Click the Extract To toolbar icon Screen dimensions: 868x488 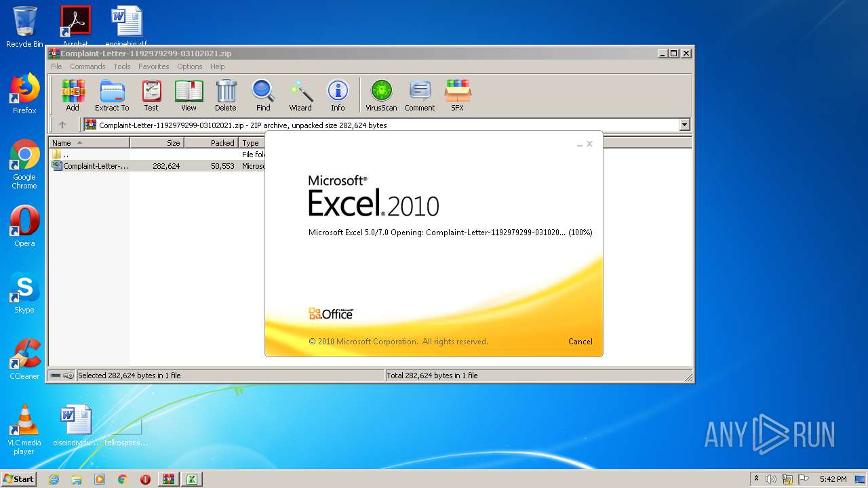(112, 95)
